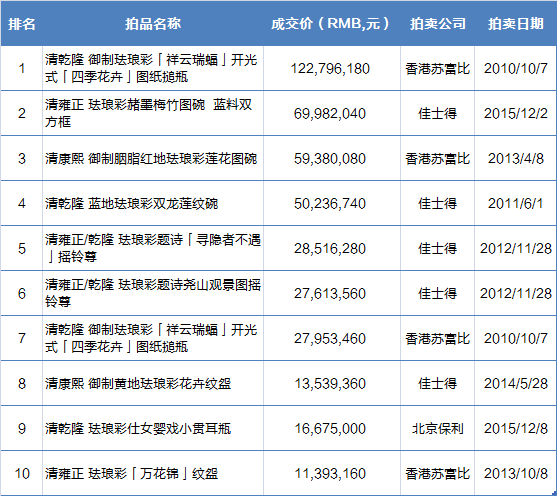
Task: Click the 北京保利 auction house cell
Action: tap(438, 428)
